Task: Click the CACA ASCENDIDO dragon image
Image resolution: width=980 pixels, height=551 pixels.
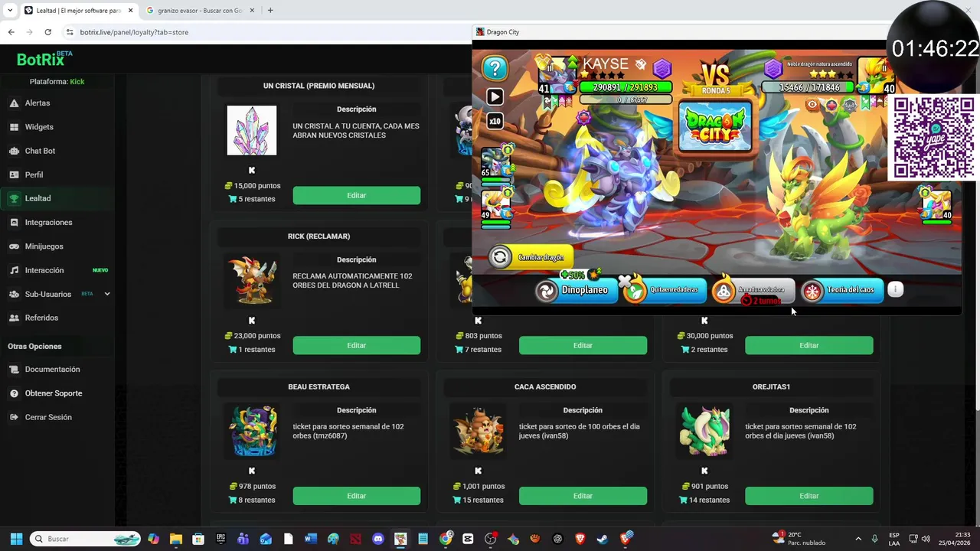Action: (479, 432)
